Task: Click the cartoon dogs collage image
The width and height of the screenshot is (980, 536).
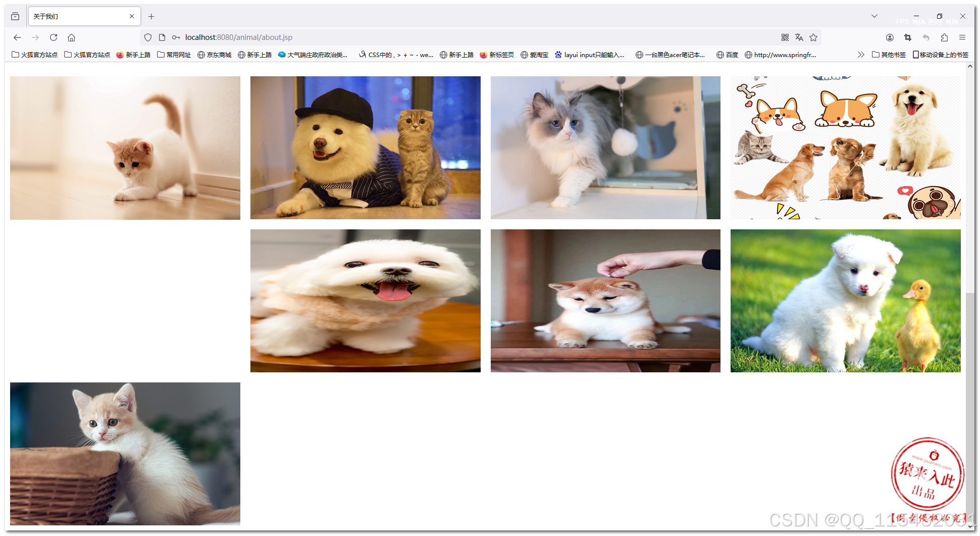Action: [x=846, y=148]
